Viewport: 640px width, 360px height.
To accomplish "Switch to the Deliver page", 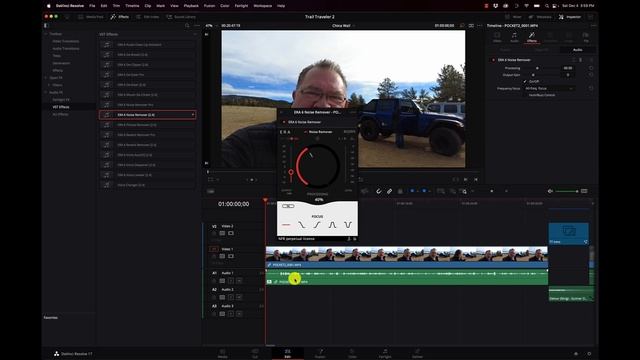I will coord(417,353).
